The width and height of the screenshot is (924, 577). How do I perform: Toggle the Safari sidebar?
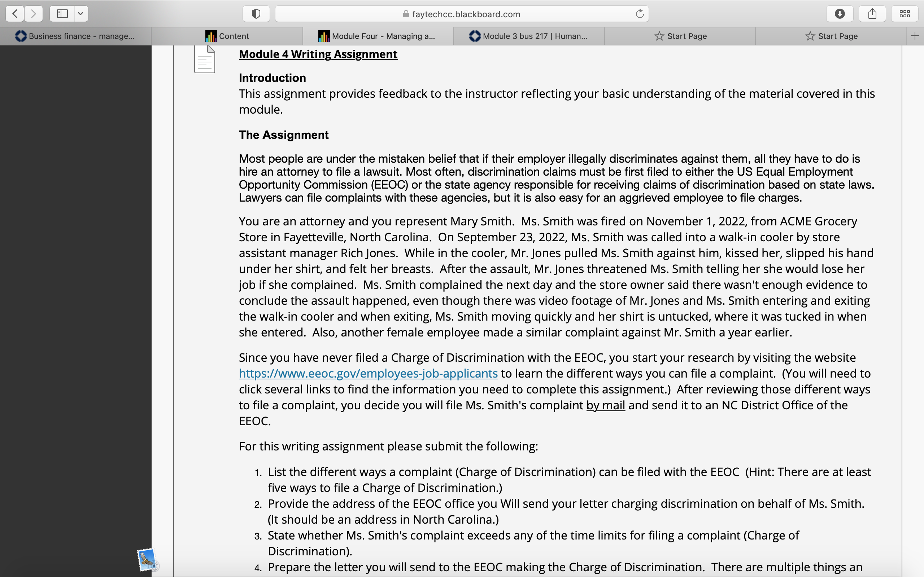click(62, 14)
